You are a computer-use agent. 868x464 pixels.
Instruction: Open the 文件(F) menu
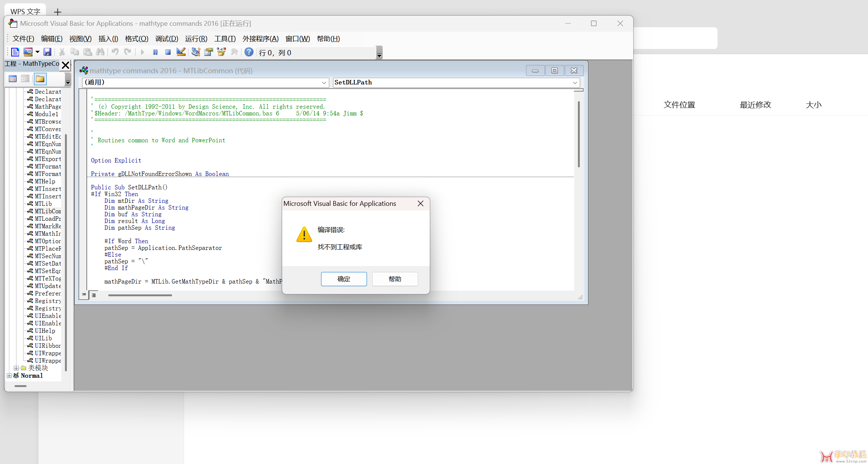(23, 39)
